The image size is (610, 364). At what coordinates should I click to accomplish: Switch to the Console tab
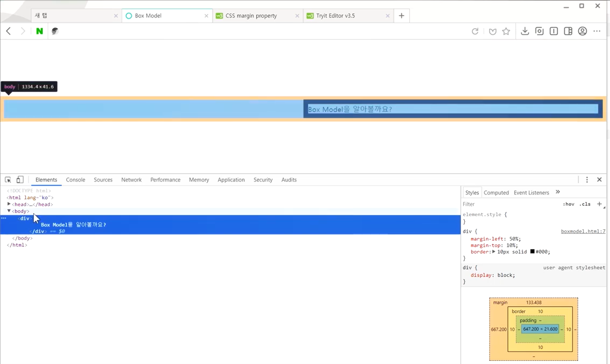click(x=75, y=180)
